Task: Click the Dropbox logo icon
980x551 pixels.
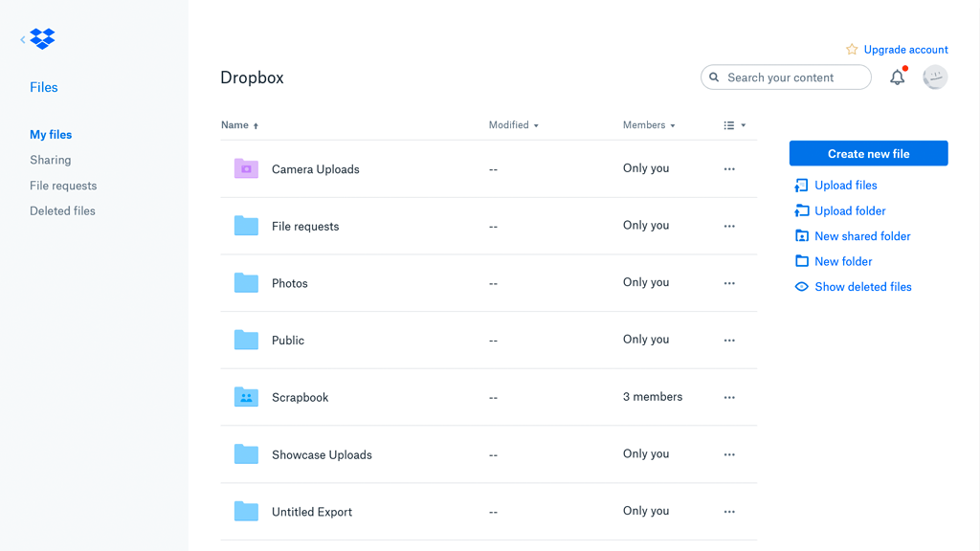Action: pos(43,38)
